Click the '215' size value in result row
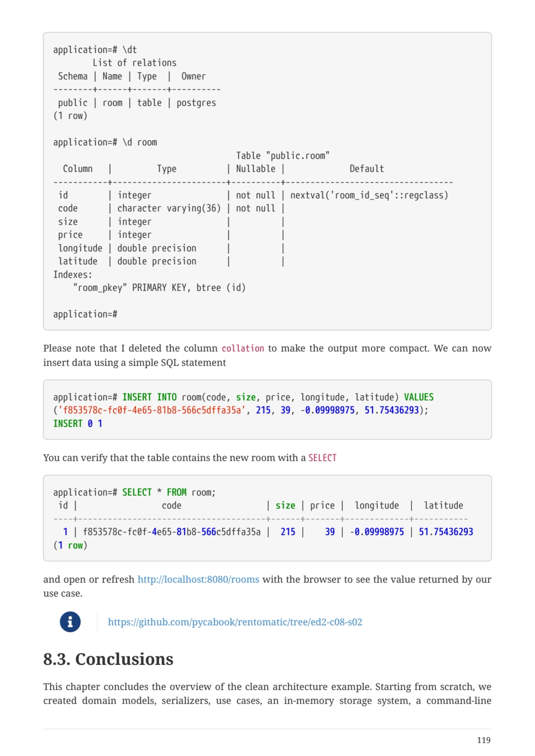This screenshot has width=535, height=756. pos(288,532)
